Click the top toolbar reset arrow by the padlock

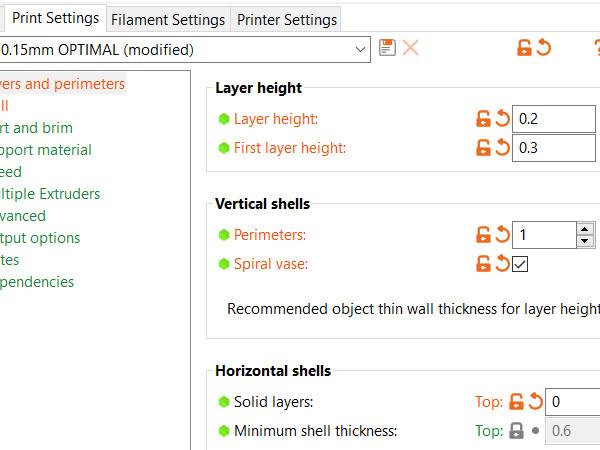point(544,48)
